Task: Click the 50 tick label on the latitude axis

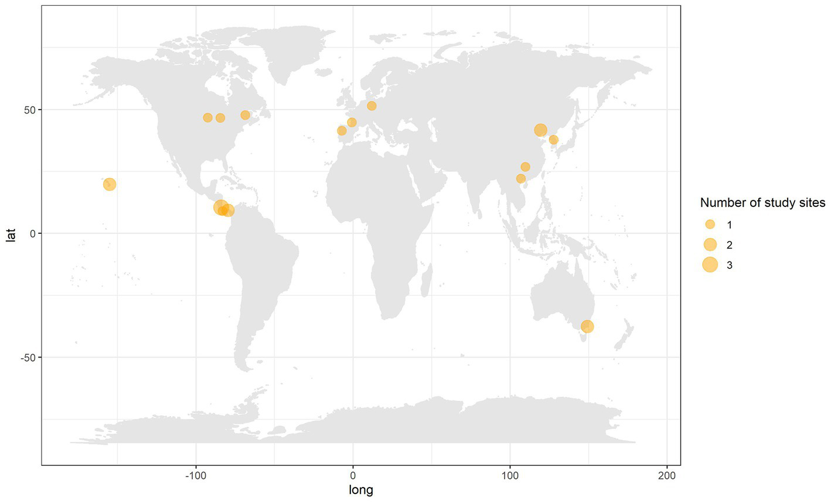Action: click(x=29, y=110)
